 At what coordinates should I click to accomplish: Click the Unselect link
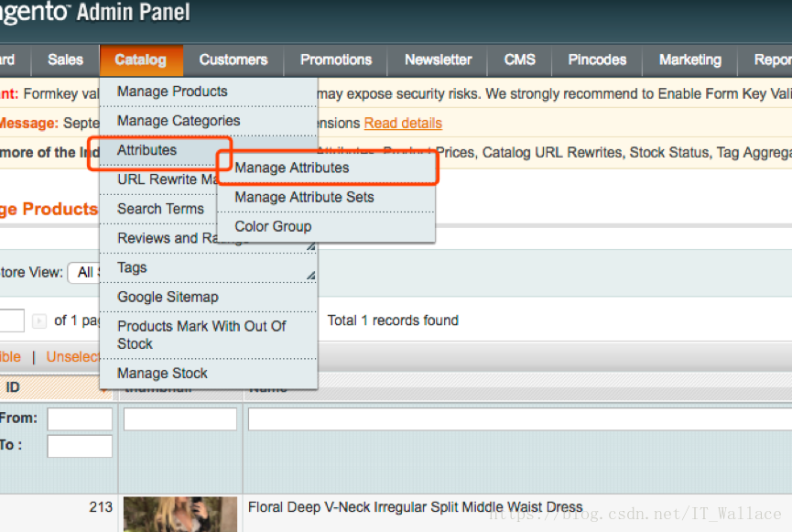click(72, 357)
